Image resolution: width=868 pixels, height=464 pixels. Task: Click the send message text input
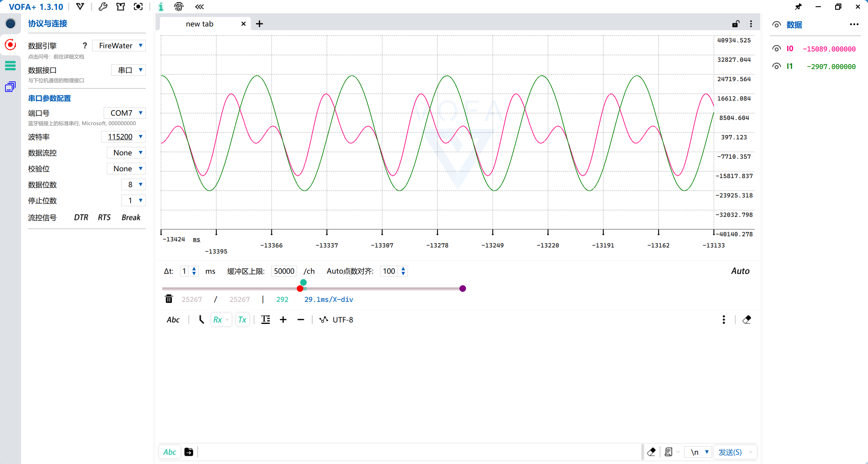coord(419,452)
